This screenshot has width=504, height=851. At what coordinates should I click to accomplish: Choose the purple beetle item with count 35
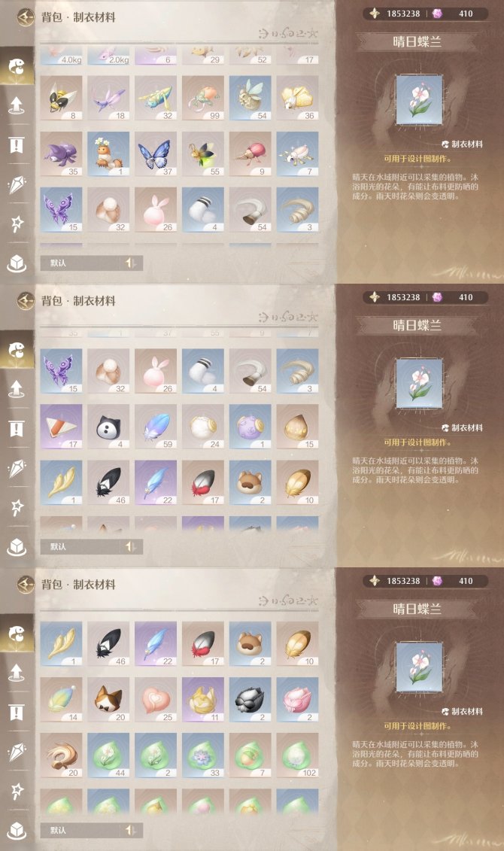[x=61, y=154]
